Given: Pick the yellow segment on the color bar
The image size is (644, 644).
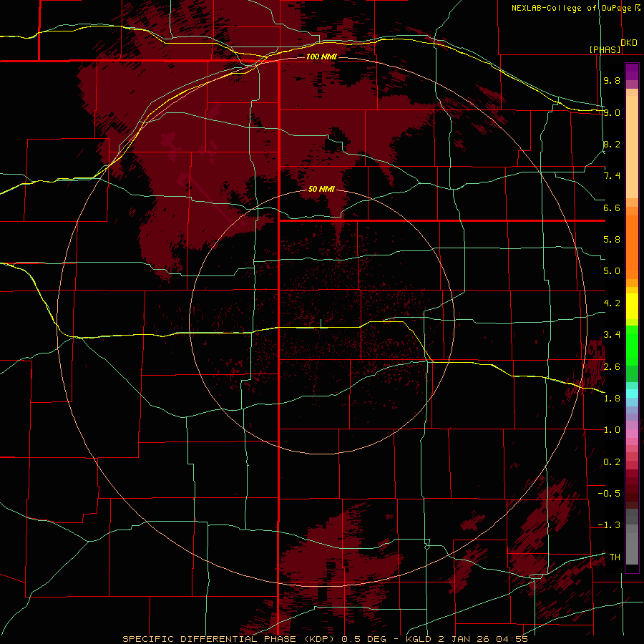Looking at the screenshot, I should 632,306.
